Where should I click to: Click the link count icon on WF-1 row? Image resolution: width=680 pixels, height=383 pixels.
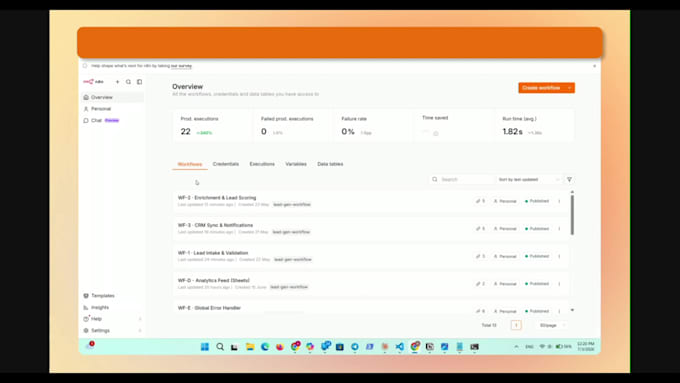pos(481,256)
